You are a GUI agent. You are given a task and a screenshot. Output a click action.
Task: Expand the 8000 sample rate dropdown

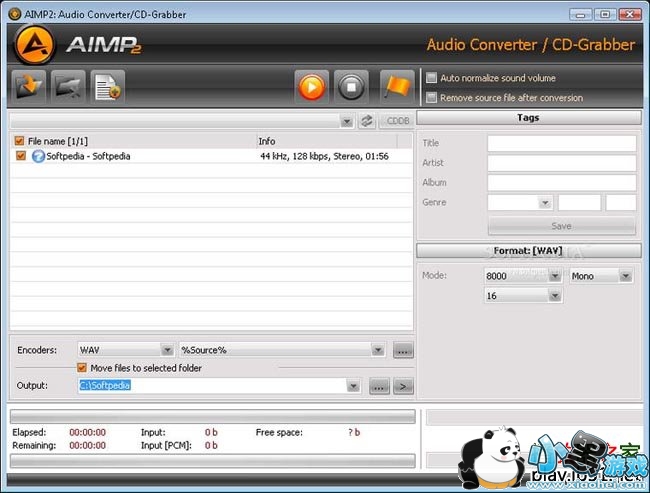click(553, 276)
